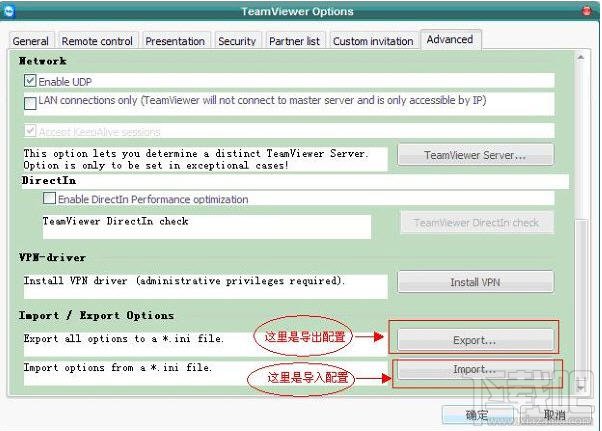The image size is (602, 431).
Task: Click the VPN-driver section heading
Action: click(52, 258)
